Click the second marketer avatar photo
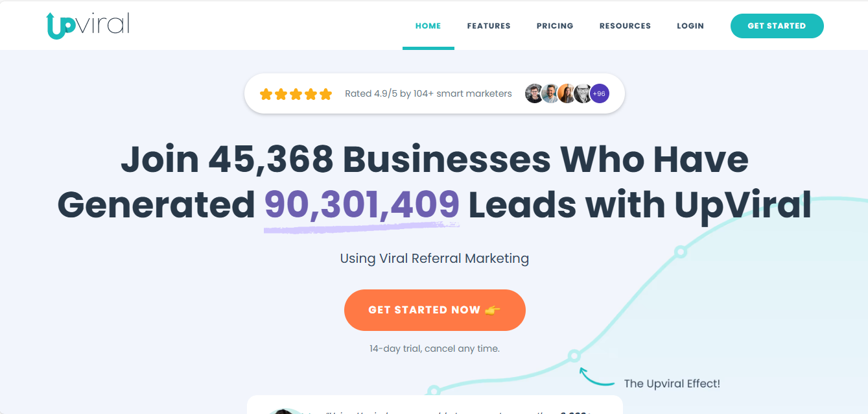 (550, 93)
